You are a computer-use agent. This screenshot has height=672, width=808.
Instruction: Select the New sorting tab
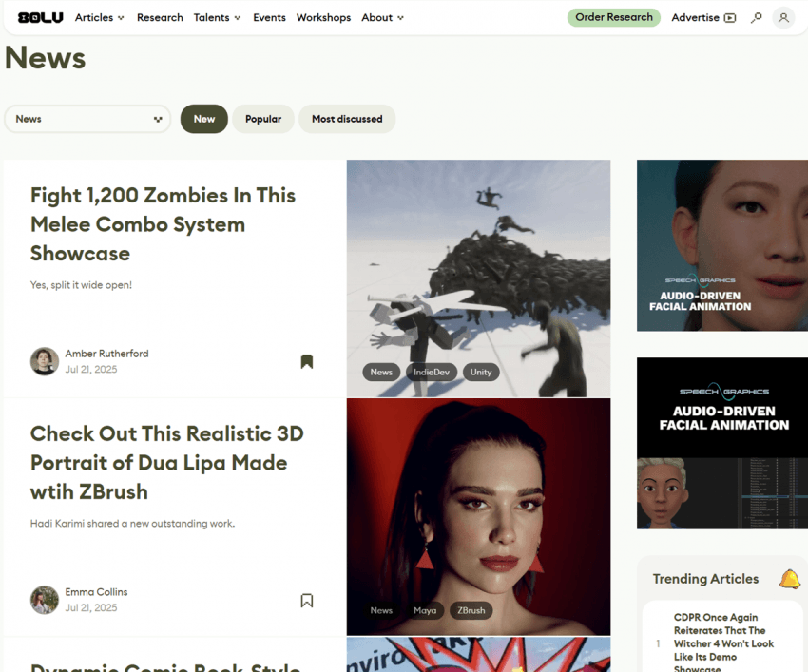204,119
